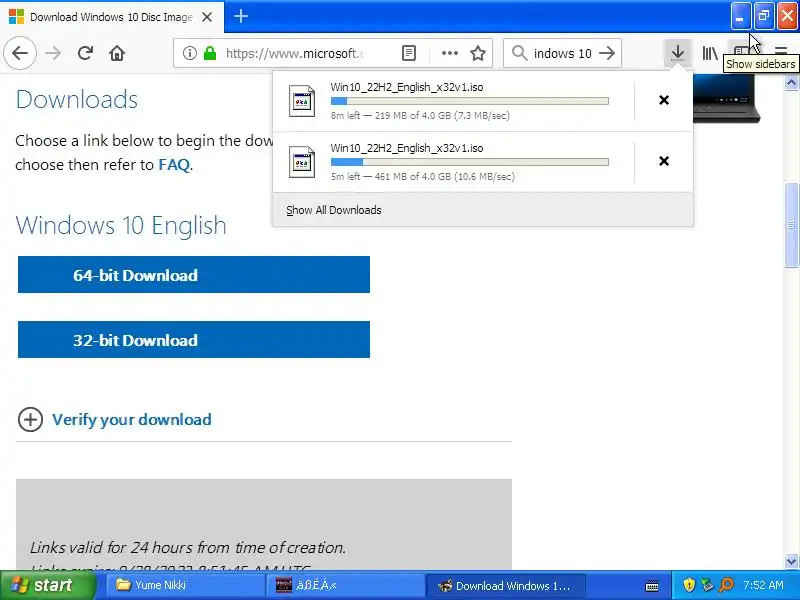This screenshot has height=600, width=800.
Task: Switch to Yume Nikki taskbar window
Action: [185, 585]
